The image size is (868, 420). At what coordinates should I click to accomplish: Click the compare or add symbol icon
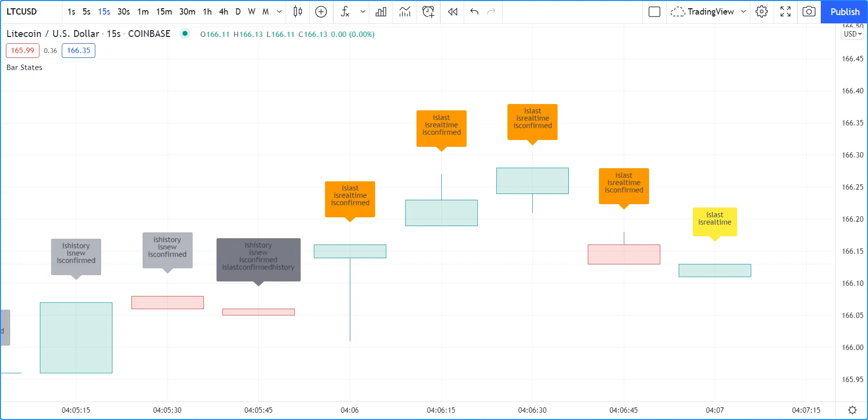(321, 12)
